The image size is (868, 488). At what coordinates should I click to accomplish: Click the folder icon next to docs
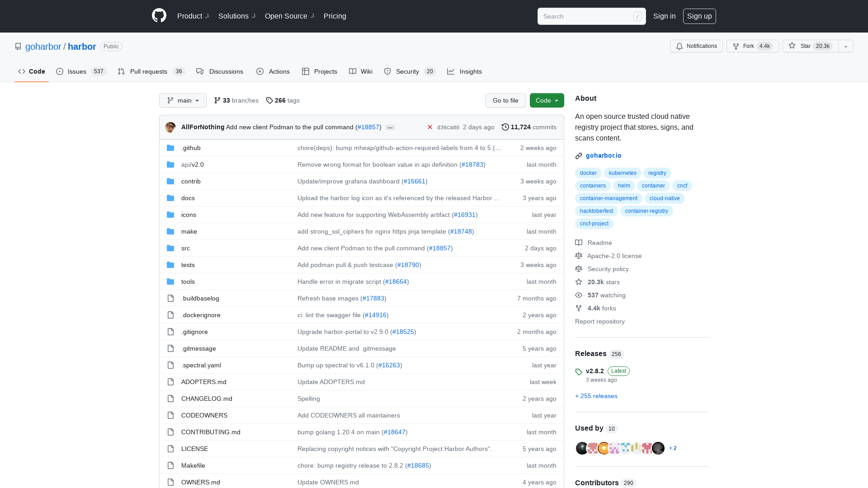[x=170, y=198]
